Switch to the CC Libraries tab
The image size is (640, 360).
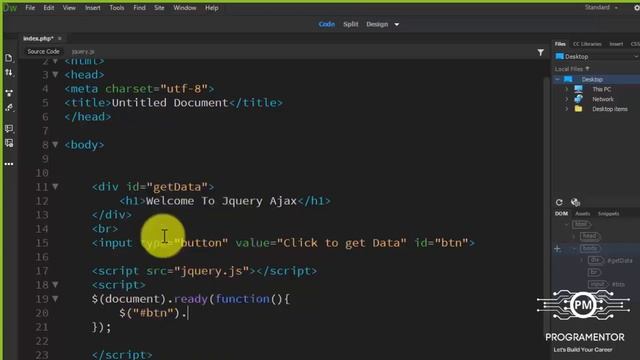587,44
